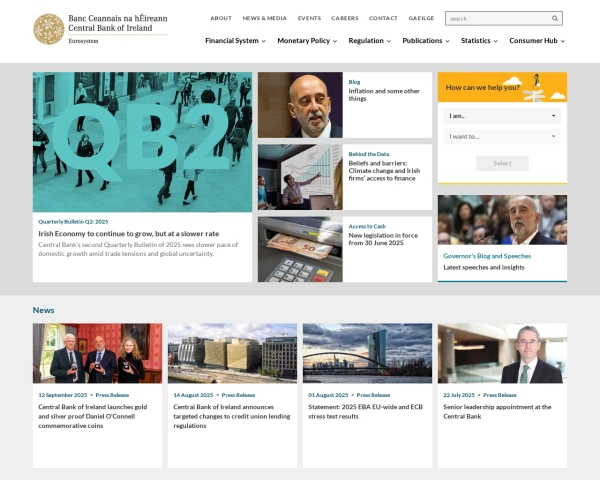Image resolution: width=600 pixels, height=480 pixels.
Task: Click the 'Blog' category label
Action: pos(354,82)
